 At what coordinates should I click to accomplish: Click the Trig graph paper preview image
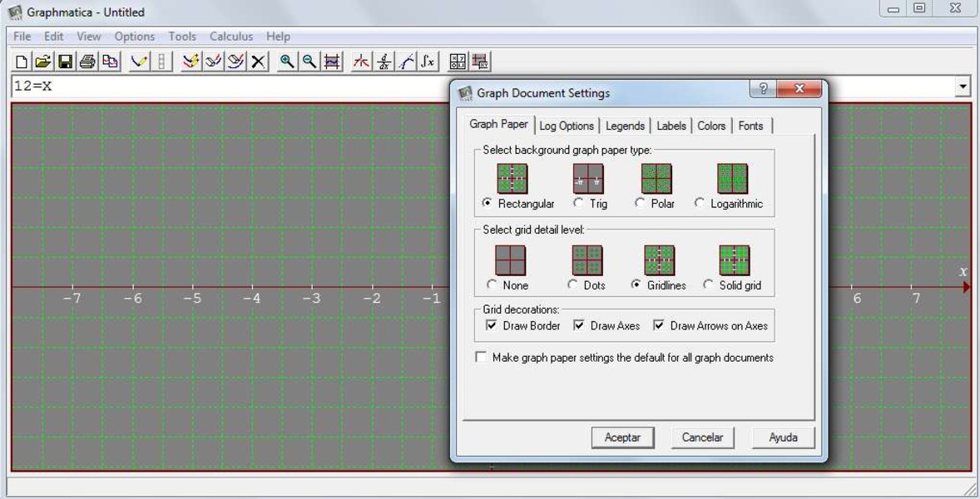(588, 179)
